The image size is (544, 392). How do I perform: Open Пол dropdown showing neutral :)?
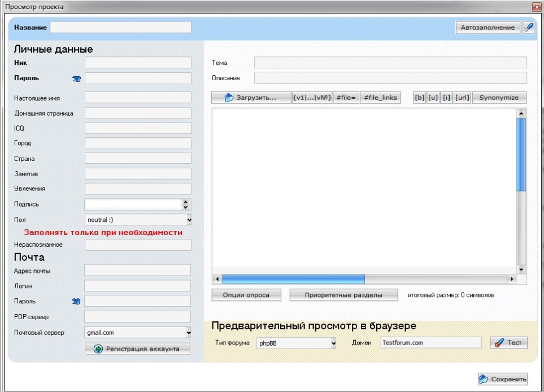[x=138, y=220]
